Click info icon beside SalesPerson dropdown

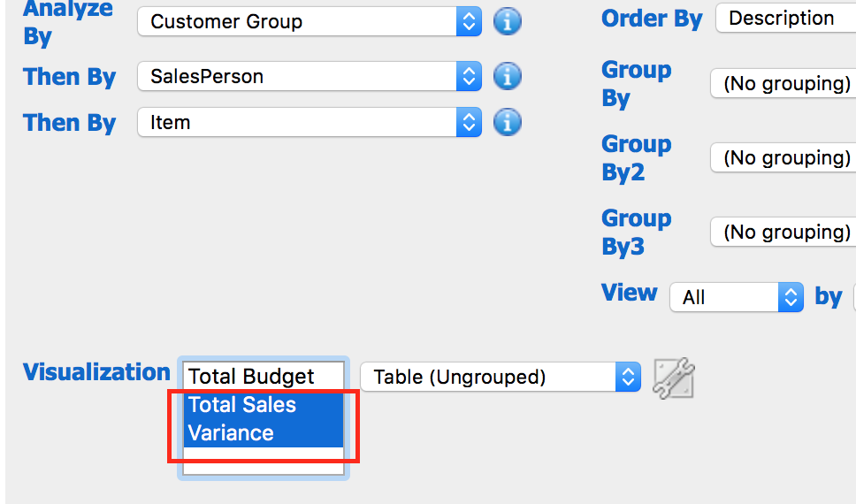(x=508, y=76)
